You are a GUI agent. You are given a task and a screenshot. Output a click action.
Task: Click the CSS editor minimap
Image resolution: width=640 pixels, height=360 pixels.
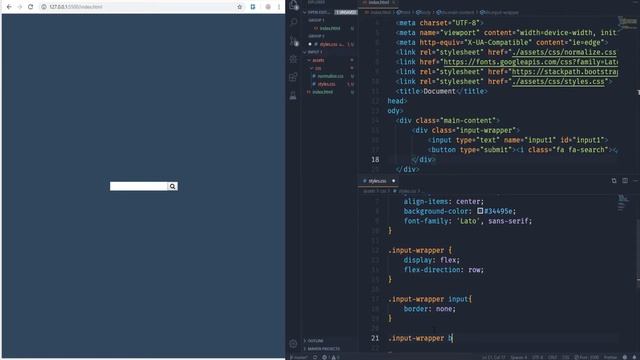623,203
